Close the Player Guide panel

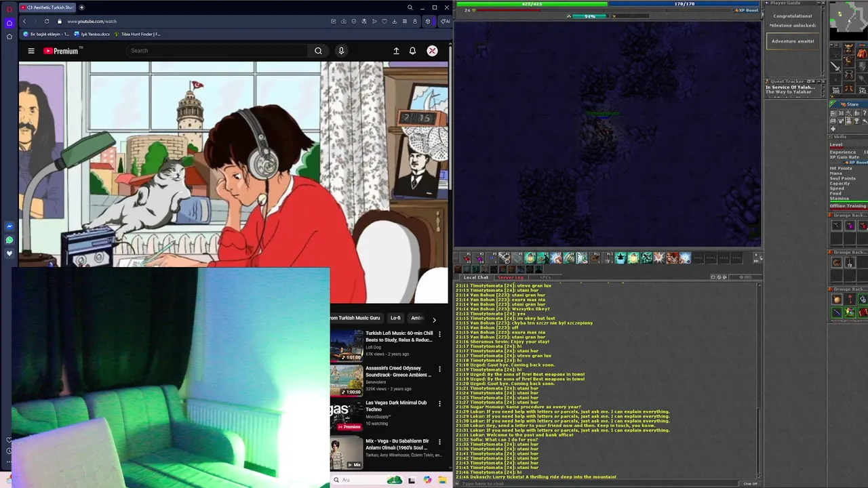pyautogui.click(x=823, y=3)
